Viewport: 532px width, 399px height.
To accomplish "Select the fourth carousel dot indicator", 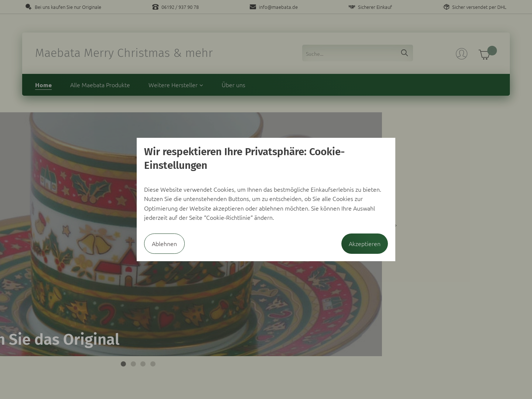I will pyautogui.click(x=153, y=364).
